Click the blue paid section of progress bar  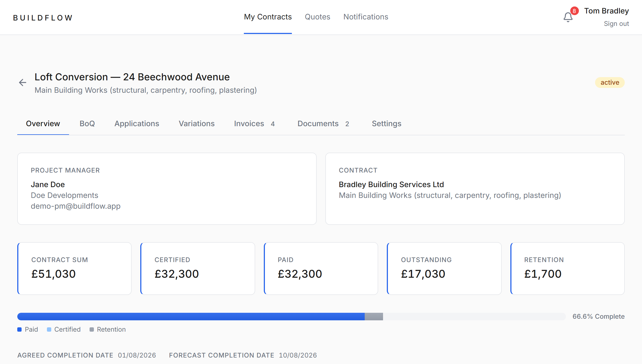191,317
